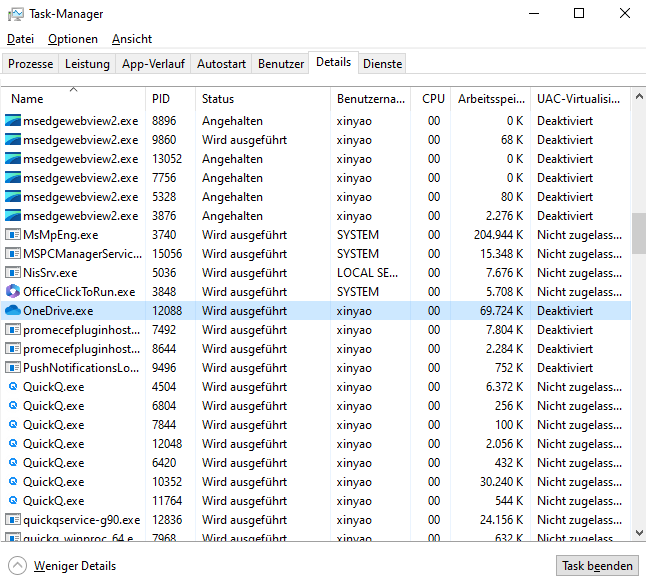Click the OfficeClickToRun.exe Office icon
This screenshot has width=646, height=588.
pyautogui.click(x=13, y=292)
